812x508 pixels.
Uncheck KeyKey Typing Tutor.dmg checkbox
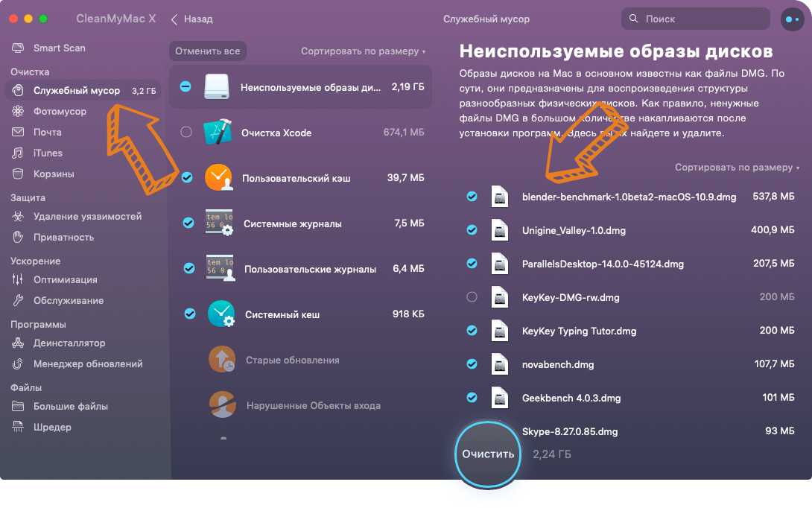(x=472, y=331)
